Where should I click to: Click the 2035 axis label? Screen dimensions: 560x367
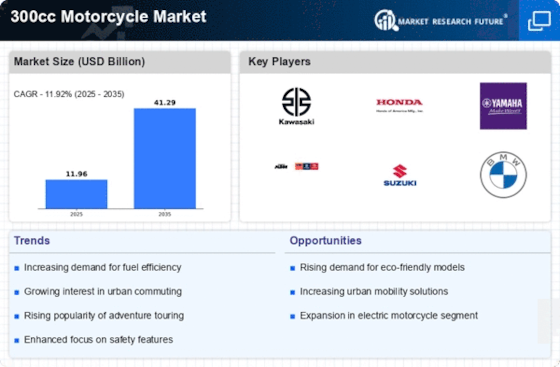click(165, 214)
